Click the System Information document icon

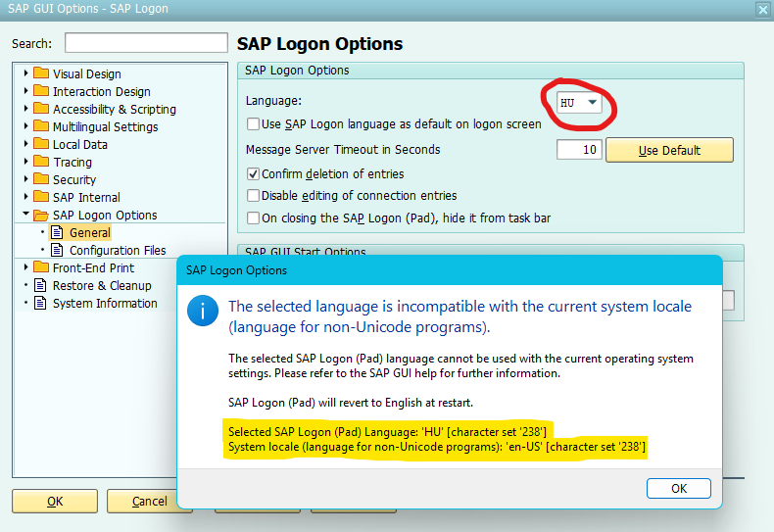40,303
